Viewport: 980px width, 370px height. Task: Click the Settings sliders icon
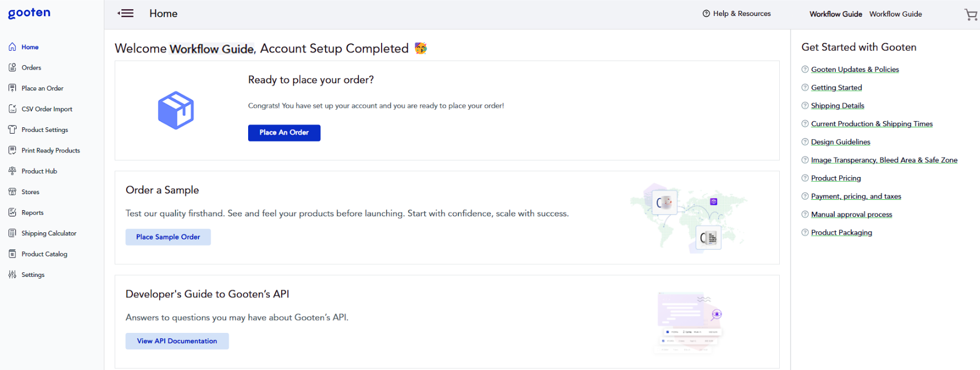point(13,275)
